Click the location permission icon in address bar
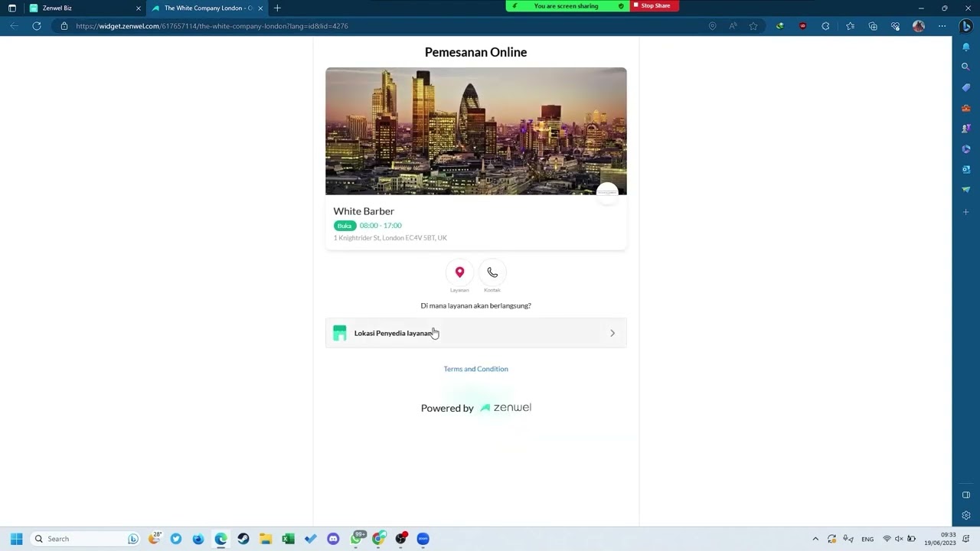The image size is (980, 551). (x=712, y=26)
